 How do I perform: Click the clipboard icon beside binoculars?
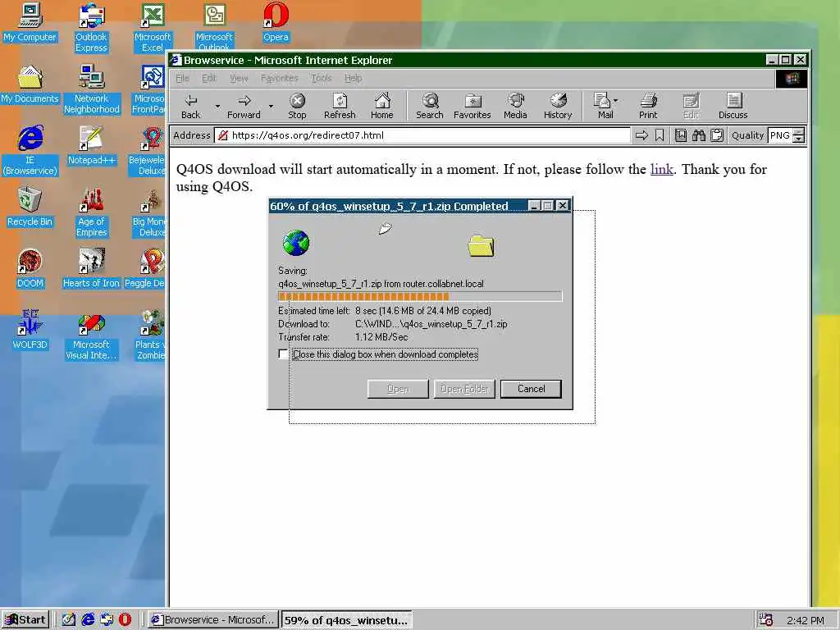pyautogui.click(x=717, y=135)
